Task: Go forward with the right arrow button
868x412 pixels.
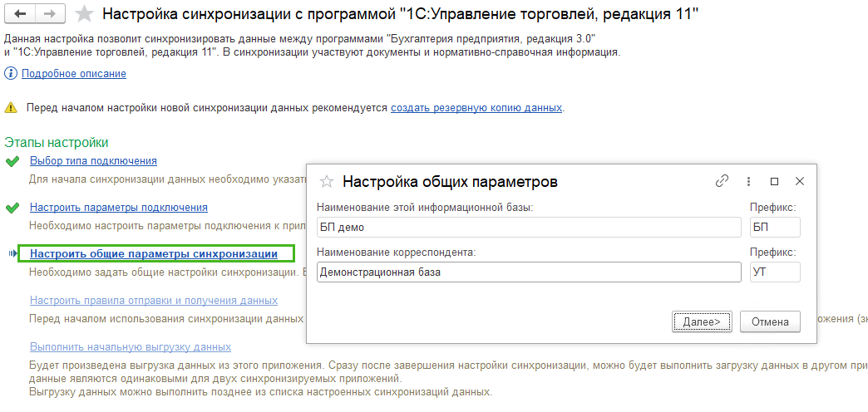Action: coord(50,14)
